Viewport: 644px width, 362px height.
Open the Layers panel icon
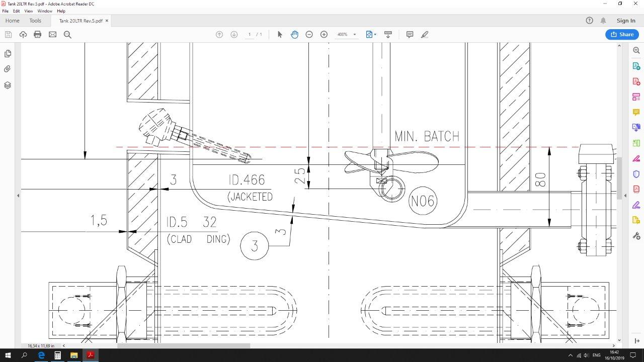(x=8, y=85)
